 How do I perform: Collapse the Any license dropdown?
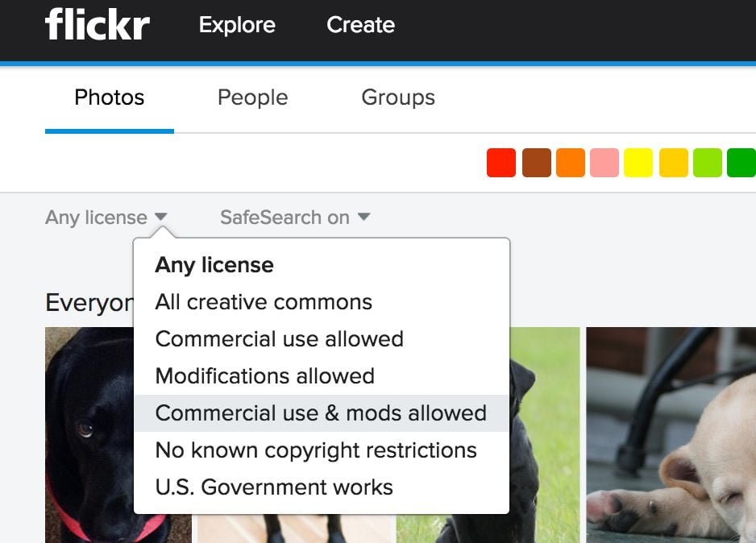click(106, 218)
